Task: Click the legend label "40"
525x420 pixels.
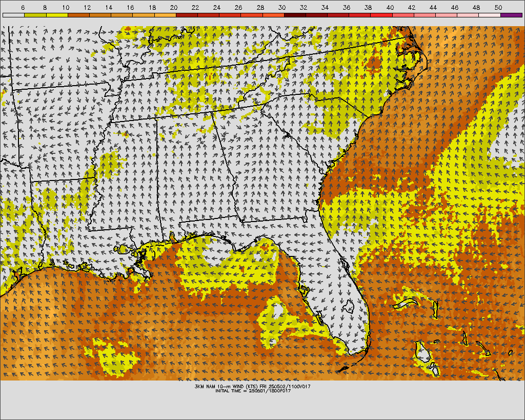Action: [390, 7]
